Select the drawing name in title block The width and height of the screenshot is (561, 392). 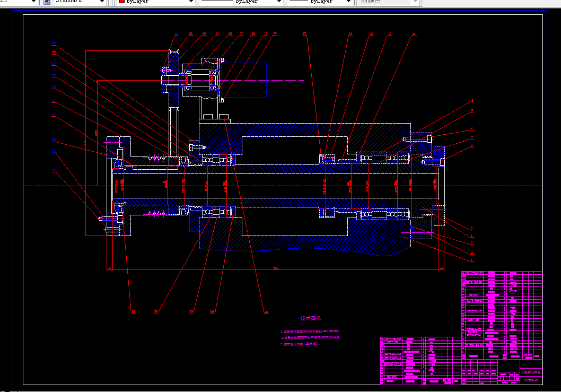531,373
